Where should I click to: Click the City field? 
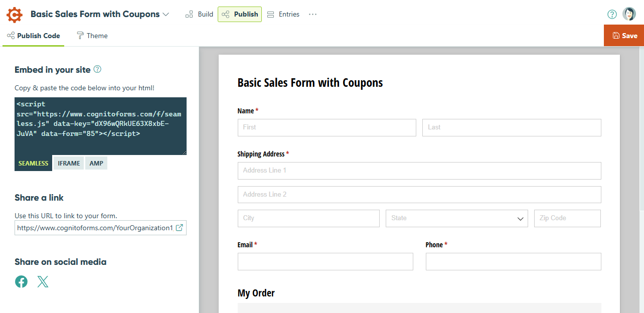pyautogui.click(x=308, y=218)
